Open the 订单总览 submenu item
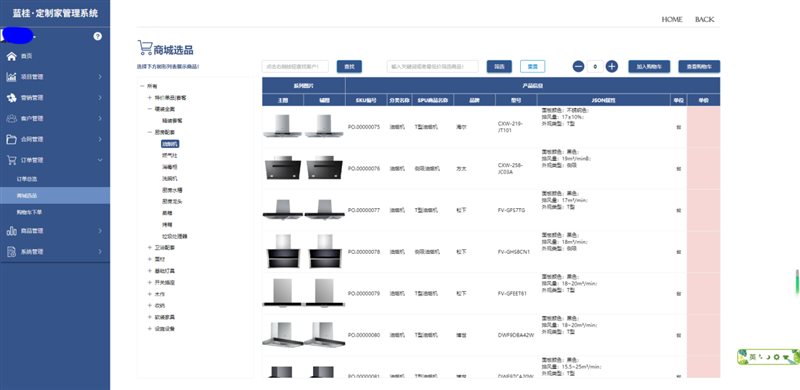Viewport: 800px width, 390px height. (x=27, y=179)
